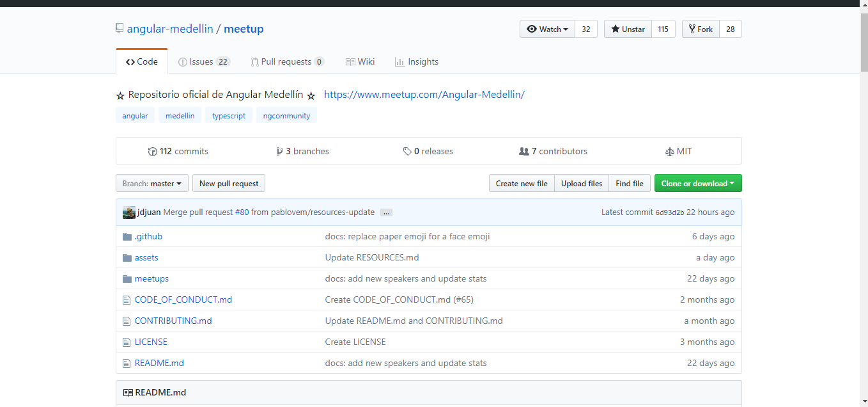Open the assets folder
868x407 pixels.
pos(146,258)
